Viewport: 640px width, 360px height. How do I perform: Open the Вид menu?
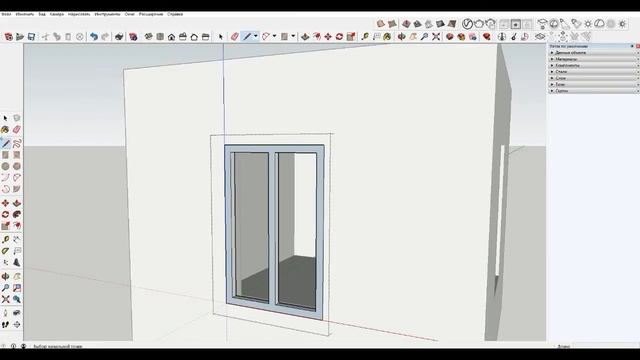pos(42,14)
